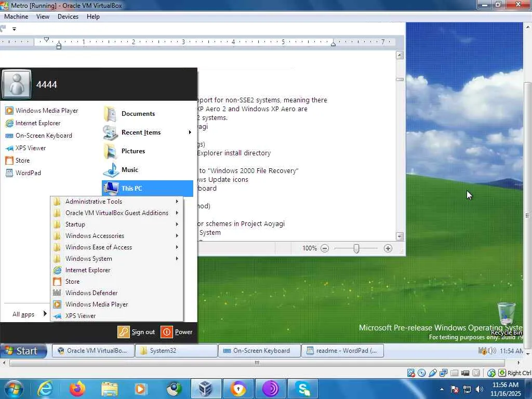Expand Windows Accessories folder
532x399 pixels.
(x=117, y=236)
